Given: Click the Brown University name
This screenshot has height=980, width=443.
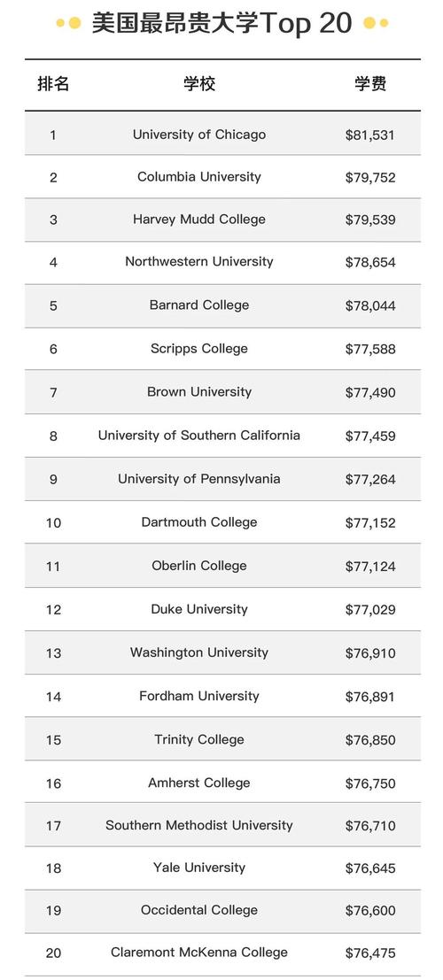Looking at the screenshot, I should click(199, 392).
